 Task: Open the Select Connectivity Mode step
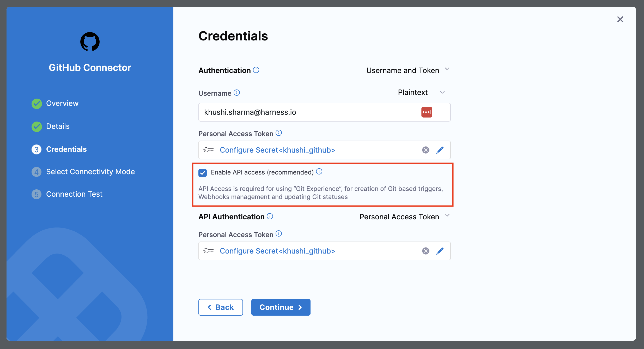[90, 172]
